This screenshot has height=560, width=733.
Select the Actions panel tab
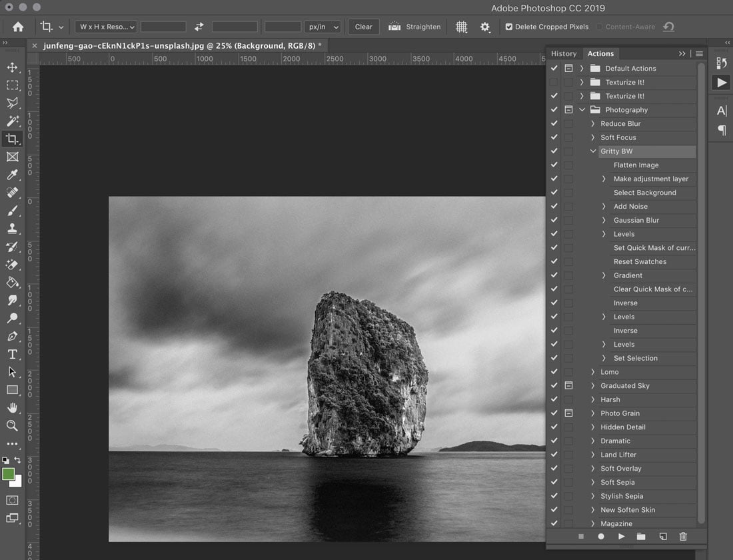pyautogui.click(x=600, y=53)
